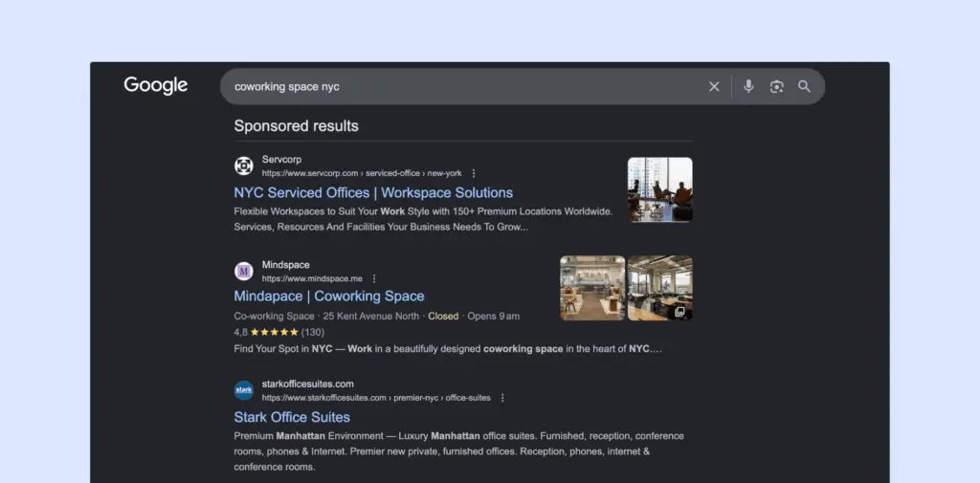
Task: Open the three-dot menu beside Servcorp URL
Action: [473, 173]
